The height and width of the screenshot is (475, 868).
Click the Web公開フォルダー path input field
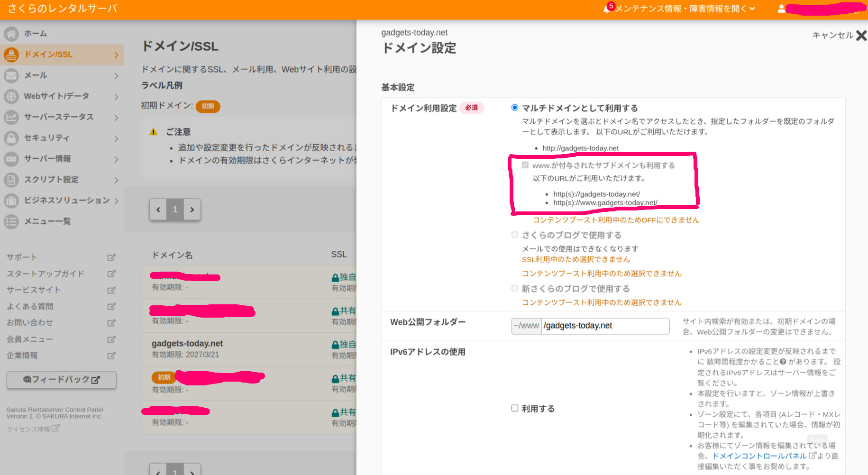(605, 326)
